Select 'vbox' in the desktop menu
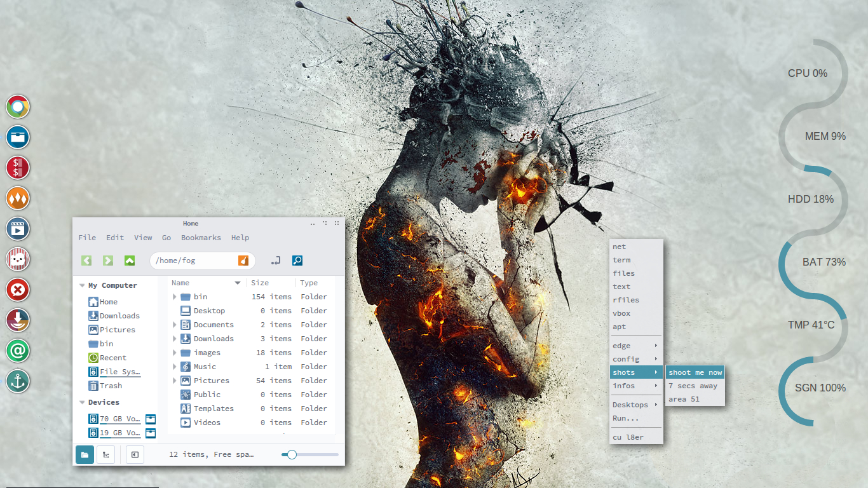 [x=636, y=313]
